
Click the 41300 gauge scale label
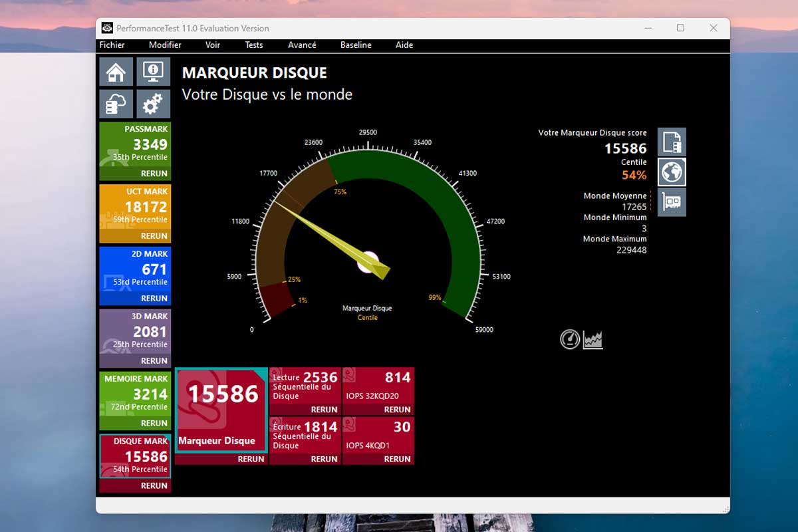click(x=467, y=174)
